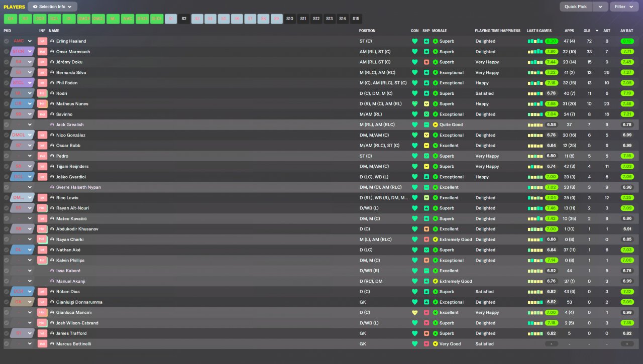Toggle the picked checkmark for Erling Haaland
The height and width of the screenshot is (364, 643).
click(x=7, y=41)
